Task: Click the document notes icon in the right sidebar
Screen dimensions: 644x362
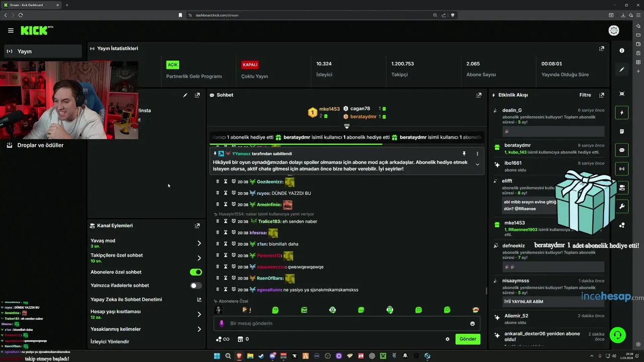Action: (x=622, y=132)
